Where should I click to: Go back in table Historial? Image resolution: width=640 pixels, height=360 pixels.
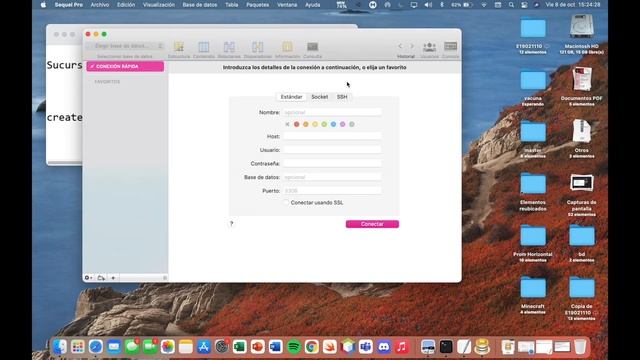tap(400, 46)
